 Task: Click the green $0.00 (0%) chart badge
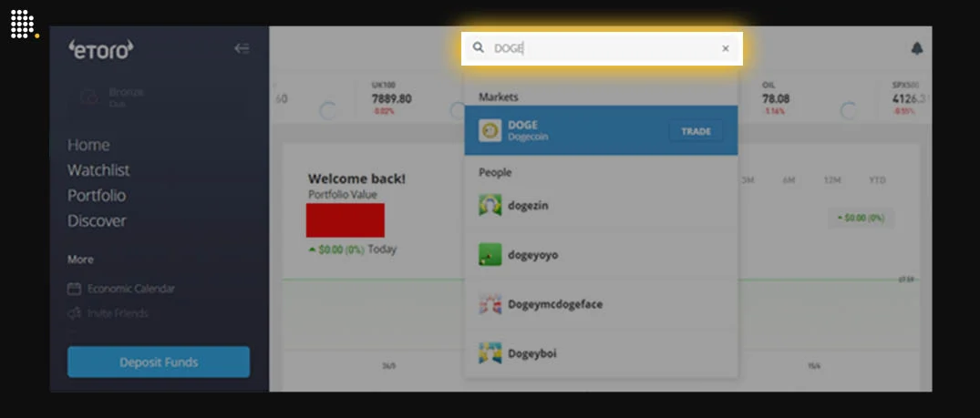tap(861, 218)
